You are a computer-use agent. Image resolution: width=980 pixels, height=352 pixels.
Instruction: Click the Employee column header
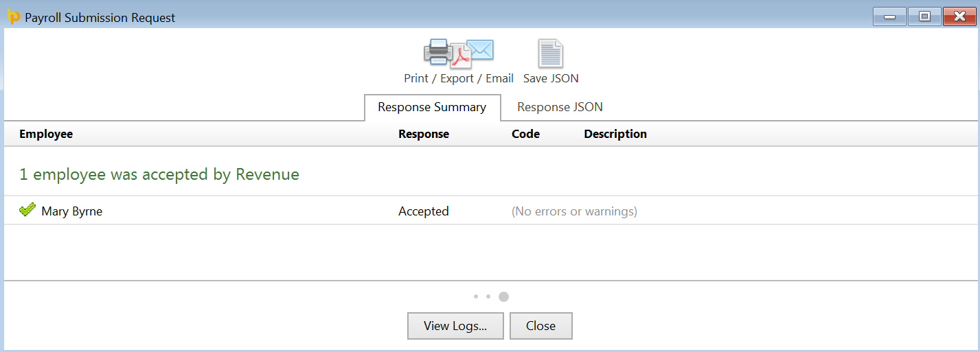pos(46,134)
